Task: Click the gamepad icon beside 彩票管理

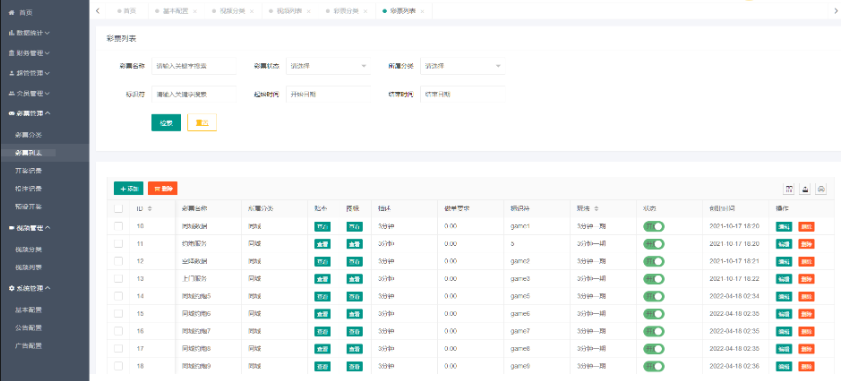Action: 11,113
